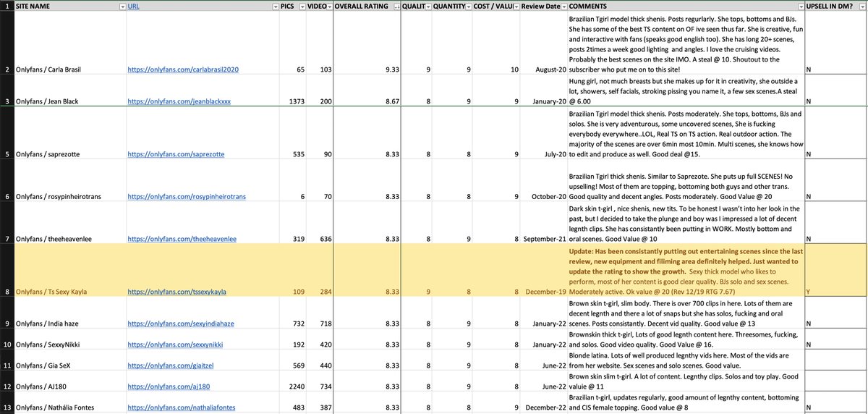Select overall rating cell 9.33
The image size is (868, 414).
pos(367,43)
